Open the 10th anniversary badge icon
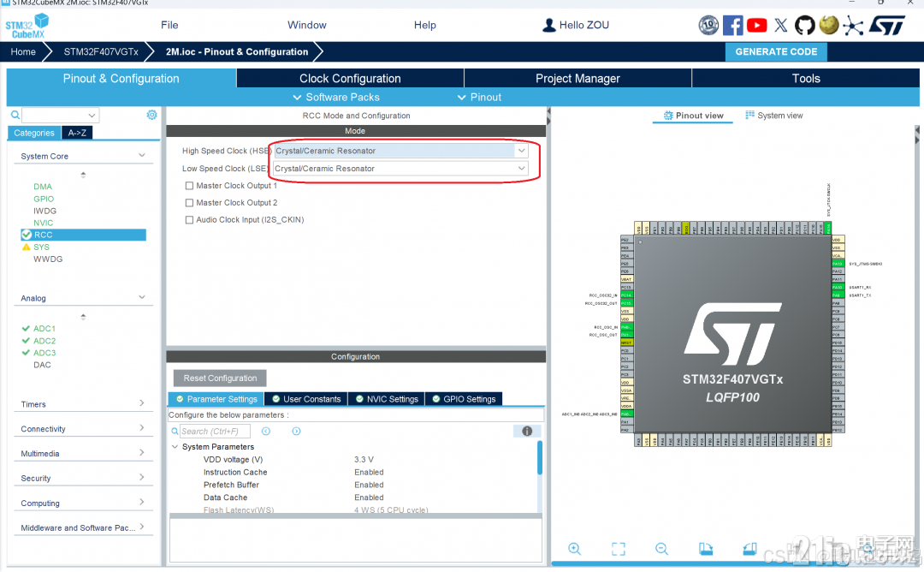 (x=708, y=26)
